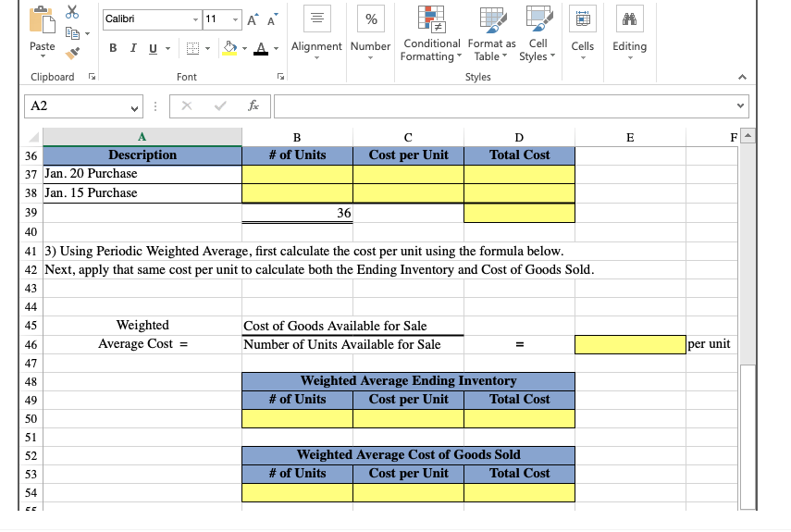This screenshot has height=532, width=791.
Task: Select row 46 header
Action: point(31,345)
